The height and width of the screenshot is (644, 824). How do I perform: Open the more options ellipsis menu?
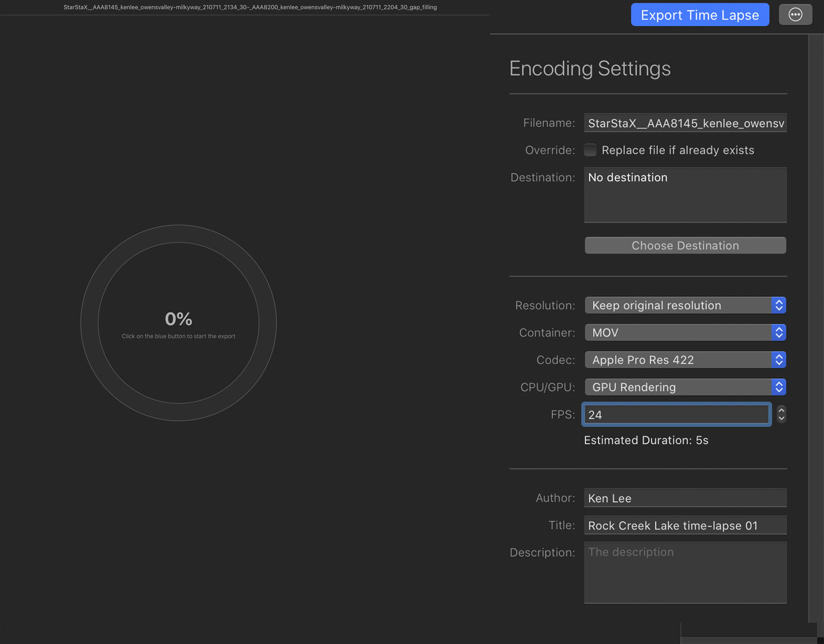coord(795,15)
